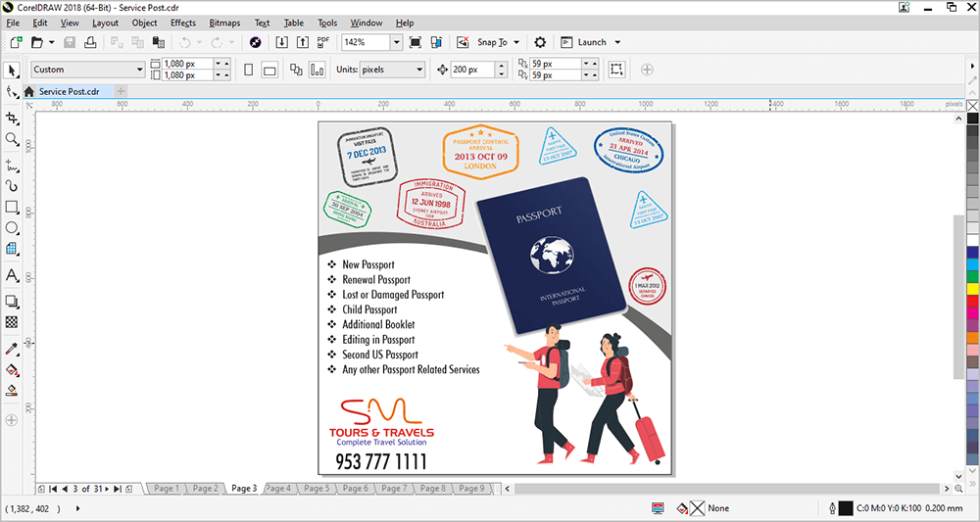Open the Object menu

pos(144,23)
